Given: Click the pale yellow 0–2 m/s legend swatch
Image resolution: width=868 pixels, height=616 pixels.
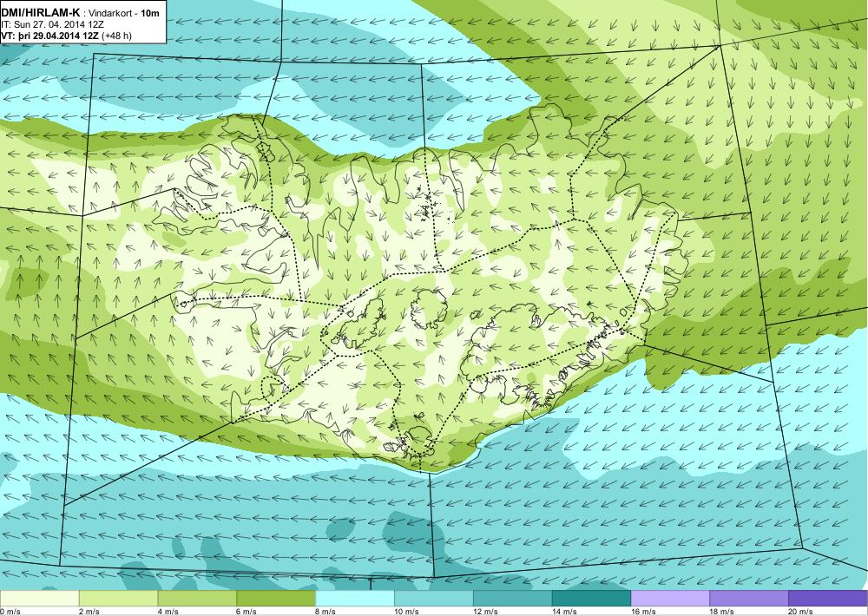Looking at the screenshot, I should (x=39, y=599).
